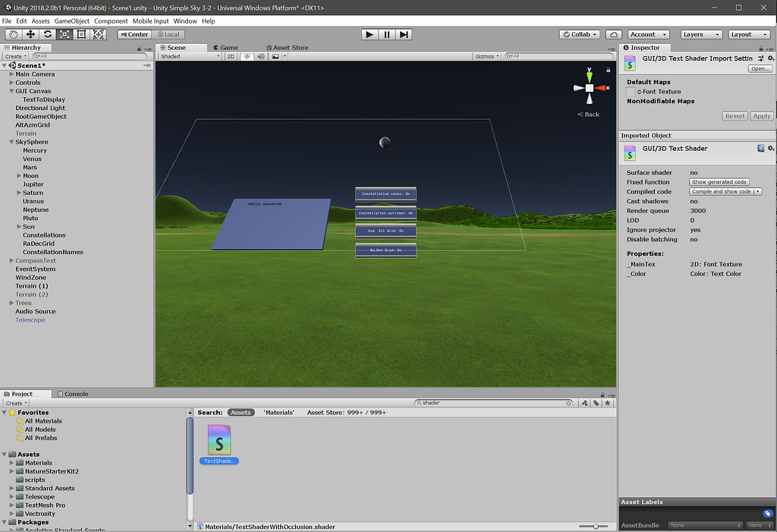
Task: Click the Play button
Action: click(370, 34)
